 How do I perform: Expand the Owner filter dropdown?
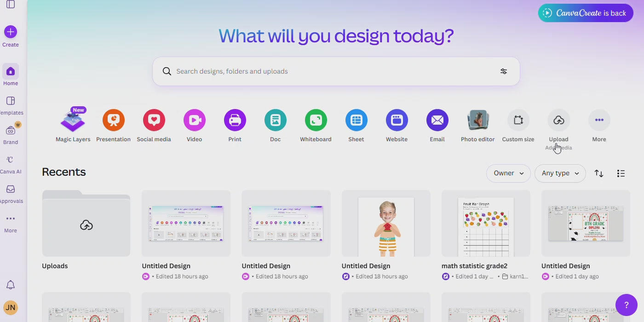click(508, 173)
